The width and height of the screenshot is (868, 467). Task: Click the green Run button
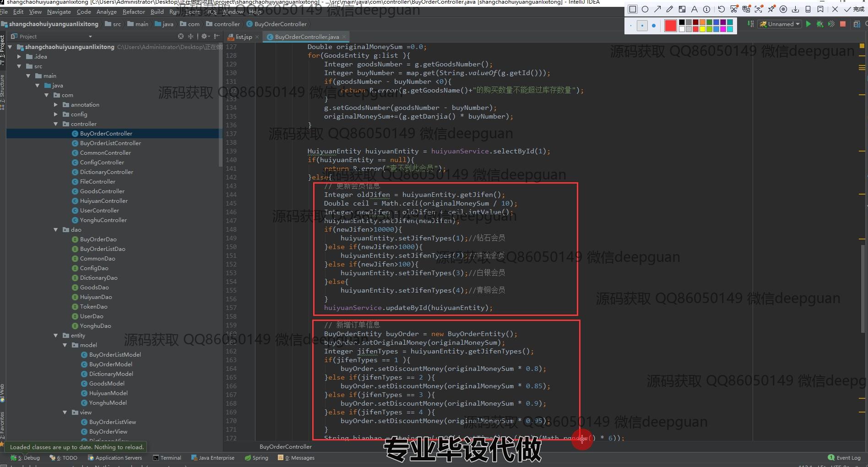(808, 24)
